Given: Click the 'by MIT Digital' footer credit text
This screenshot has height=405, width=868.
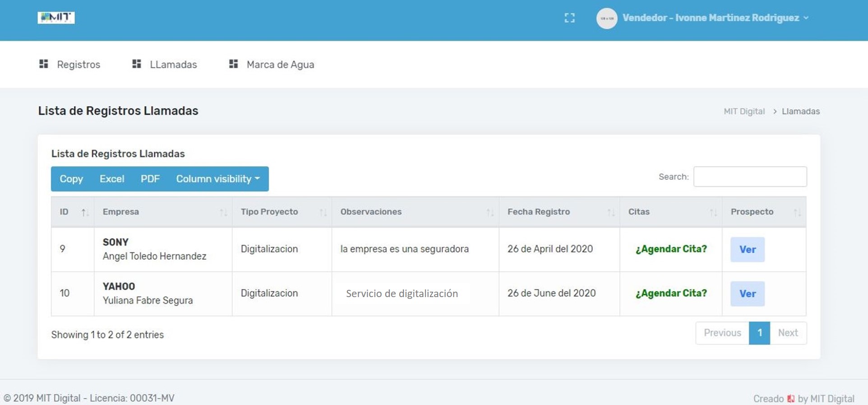Looking at the screenshot, I should (x=826, y=399).
